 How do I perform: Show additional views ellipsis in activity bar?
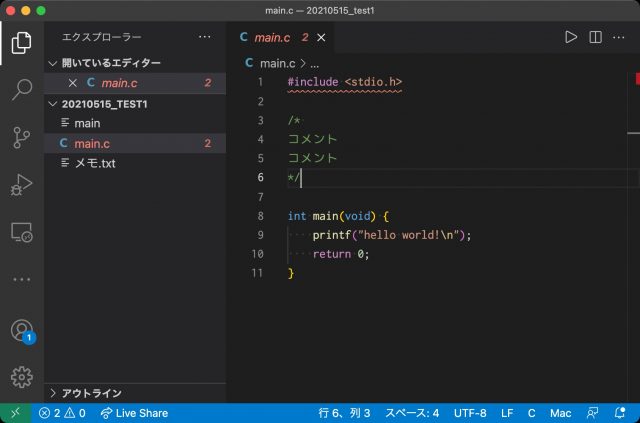(22, 280)
